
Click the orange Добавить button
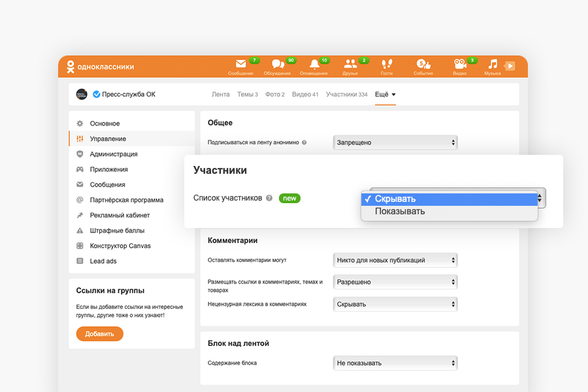pos(99,334)
